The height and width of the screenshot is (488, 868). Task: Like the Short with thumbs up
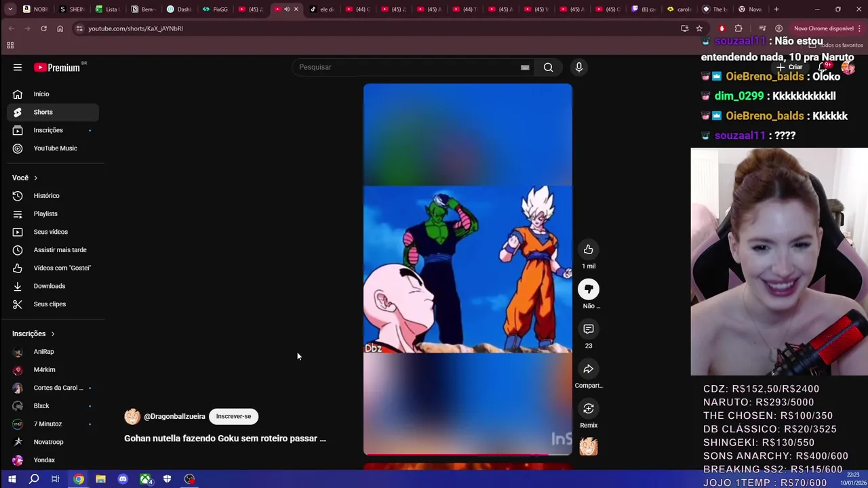[589, 249]
